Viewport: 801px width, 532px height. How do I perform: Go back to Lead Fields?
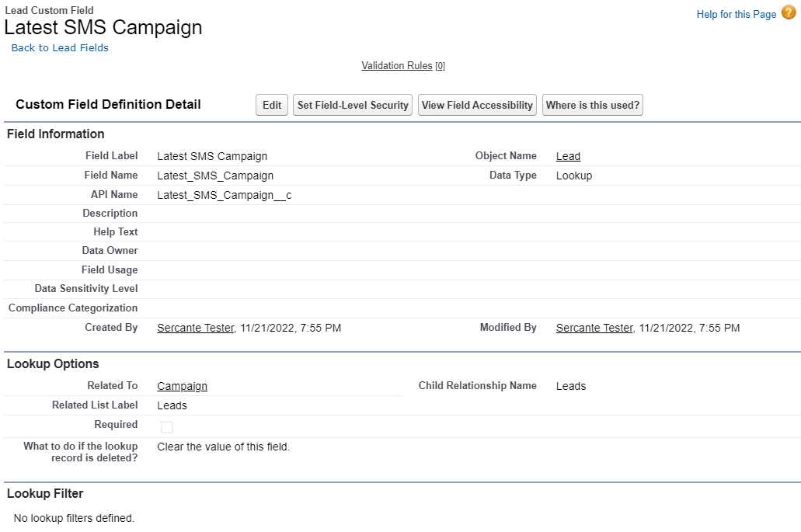pyautogui.click(x=60, y=48)
